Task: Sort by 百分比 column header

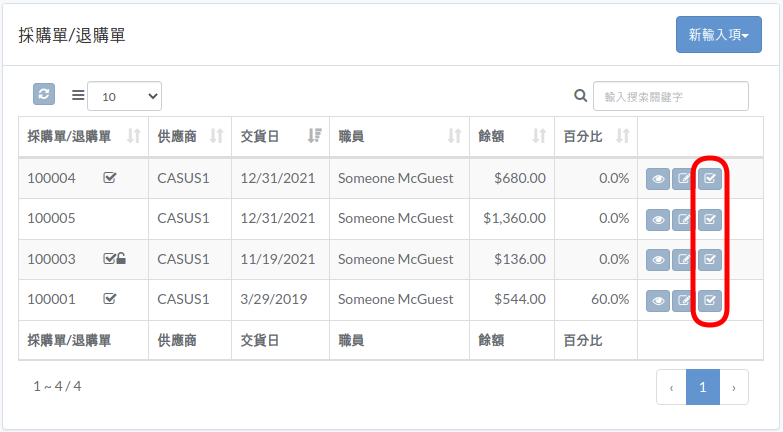Action: tap(596, 136)
